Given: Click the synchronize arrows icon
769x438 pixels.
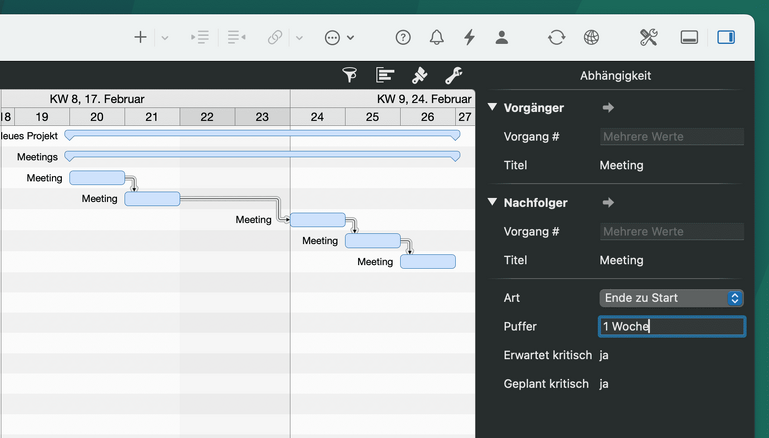Looking at the screenshot, I should point(556,37).
